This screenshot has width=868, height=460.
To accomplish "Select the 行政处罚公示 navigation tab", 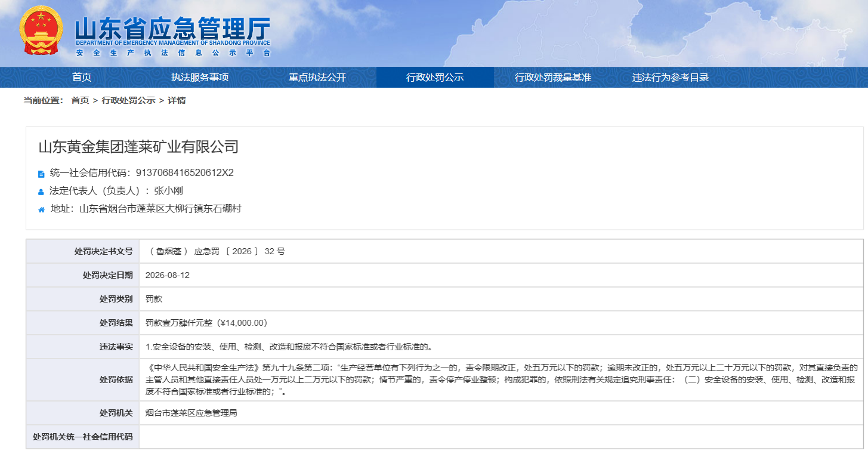I will click(435, 77).
